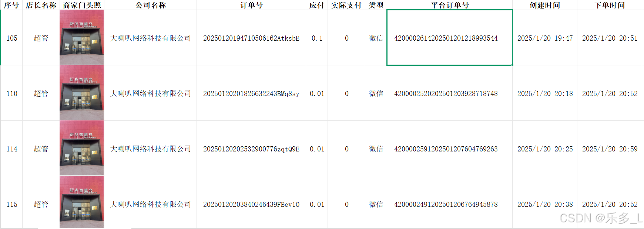Click the 商家门头照 column header
The height and width of the screenshot is (229, 644).
(x=82, y=5)
